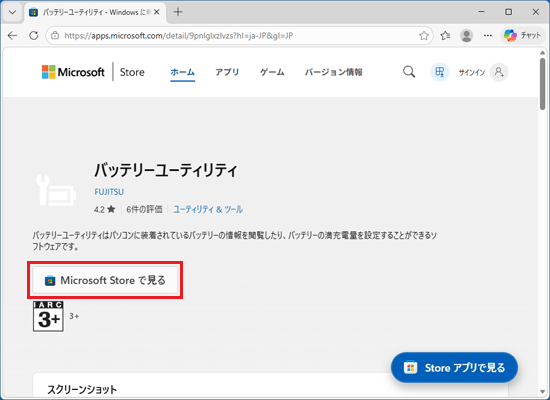Click the Microsoft logo
The image size is (550, 400).
[73, 72]
